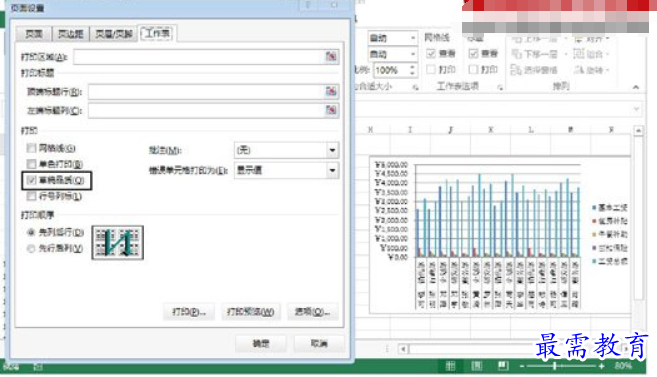Click the horizontal scrollbar left arrow

click(404, 349)
